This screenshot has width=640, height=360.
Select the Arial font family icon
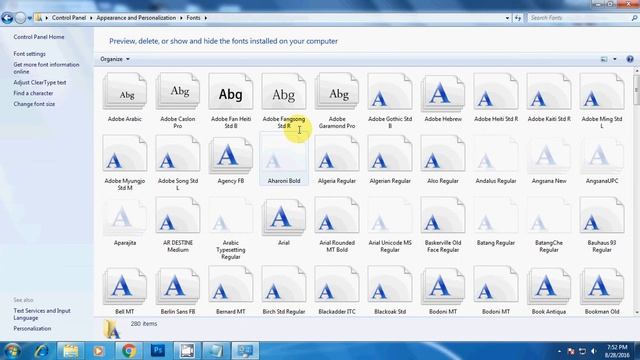coord(284,216)
